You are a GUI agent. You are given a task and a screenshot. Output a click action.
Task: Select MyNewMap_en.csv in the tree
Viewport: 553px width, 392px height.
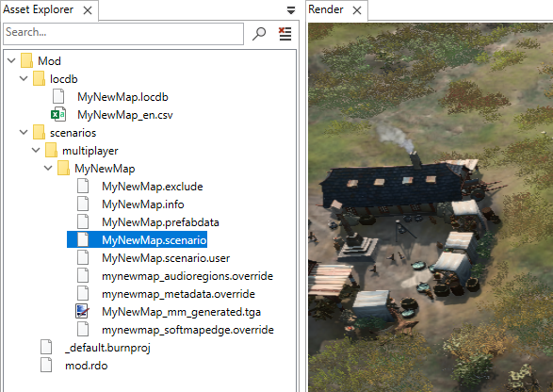point(125,115)
